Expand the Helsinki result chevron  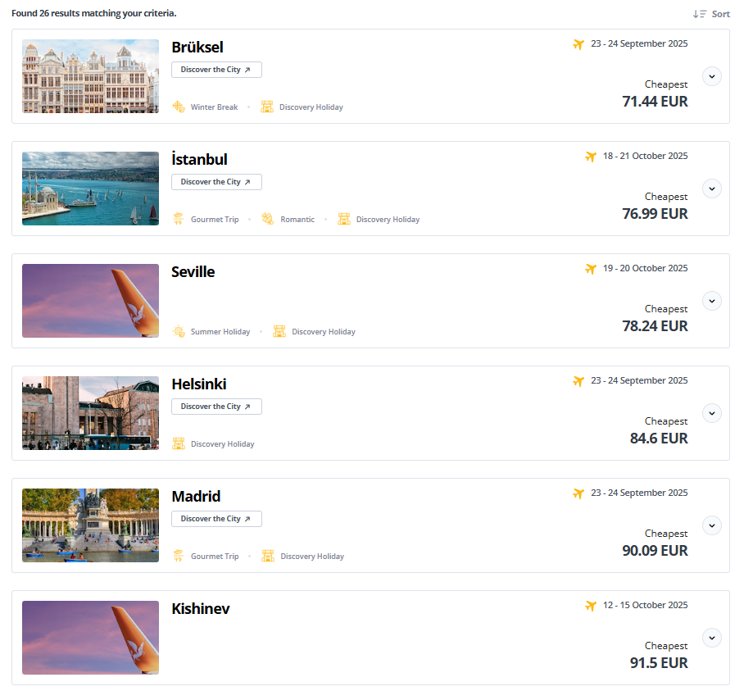coord(712,413)
